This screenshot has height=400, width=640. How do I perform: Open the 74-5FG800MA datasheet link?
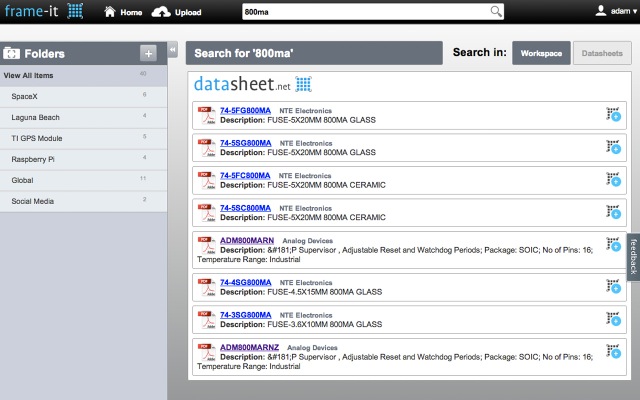click(245, 111)
